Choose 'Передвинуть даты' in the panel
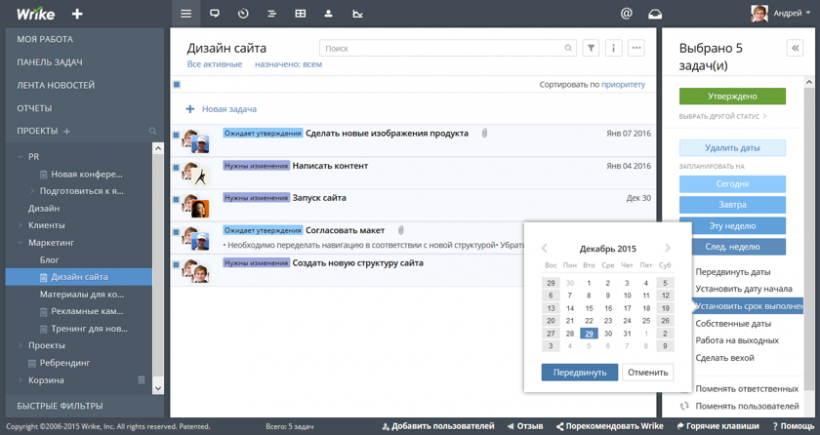The height and width of the screenshot is (435, 820). pyautogui.click(x=732, y=271)
